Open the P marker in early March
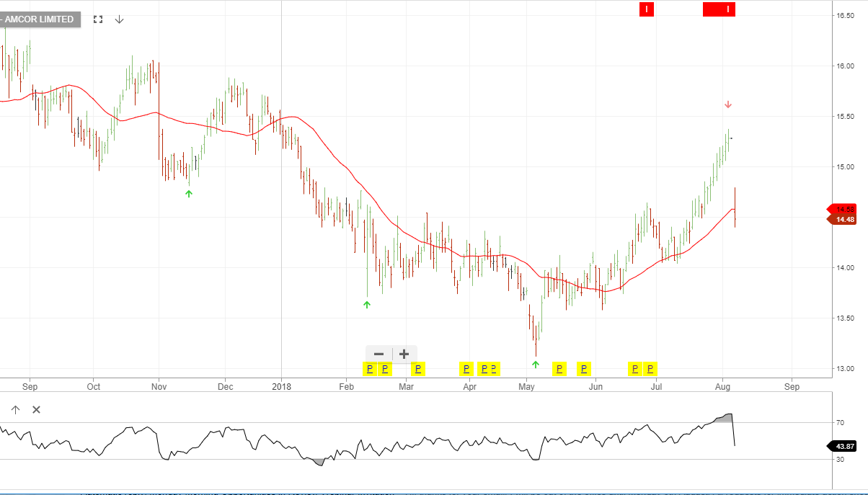This screenshot has width=868, height=495. pos(417,369)
